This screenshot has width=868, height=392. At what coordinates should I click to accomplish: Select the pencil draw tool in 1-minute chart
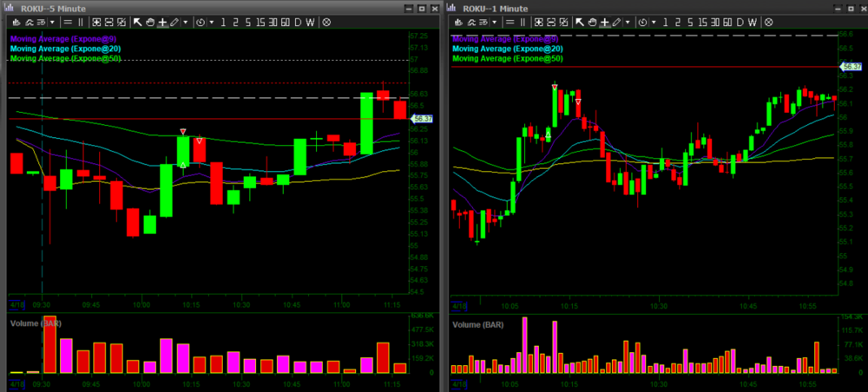(x=615, y=22)
